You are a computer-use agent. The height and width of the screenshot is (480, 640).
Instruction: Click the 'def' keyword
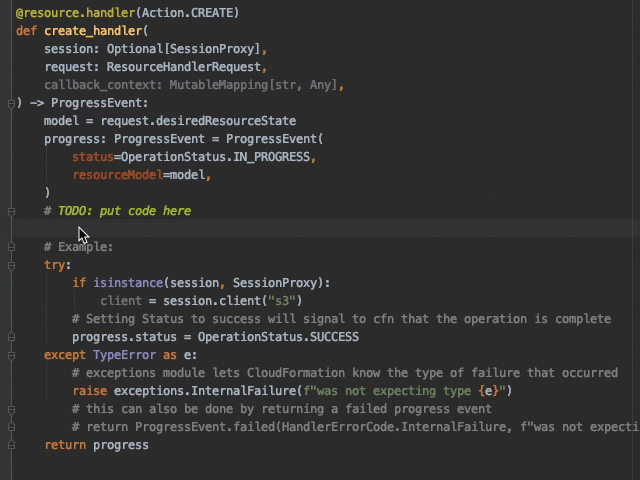click(26, 31)
